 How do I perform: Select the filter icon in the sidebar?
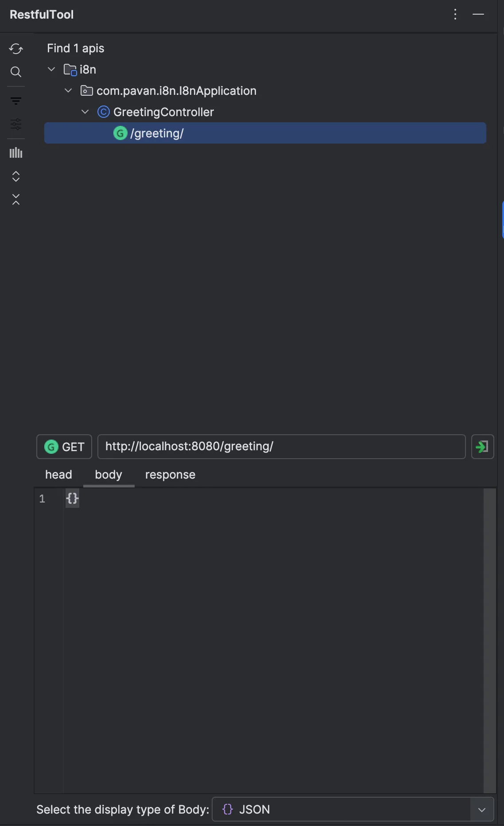[16, 101]
